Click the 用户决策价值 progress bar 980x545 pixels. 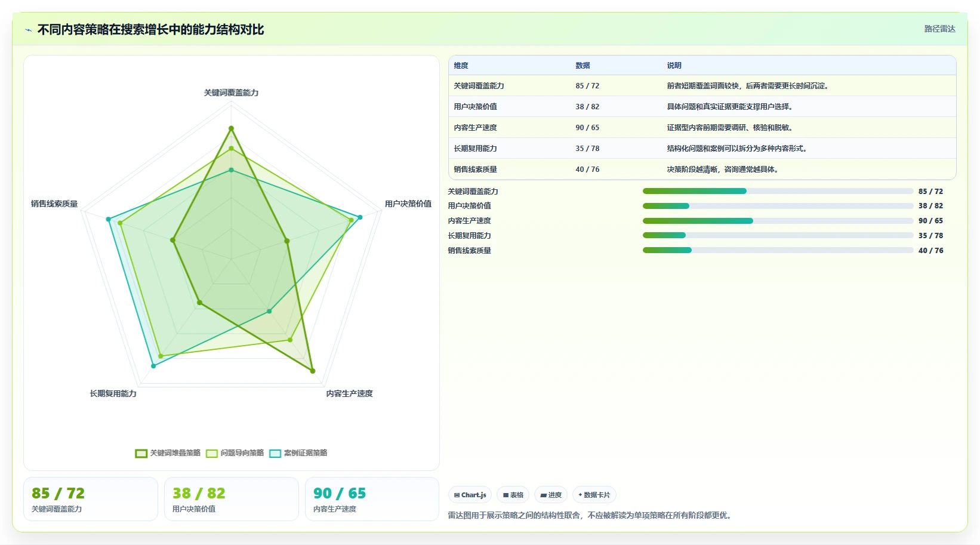[778, 206]
